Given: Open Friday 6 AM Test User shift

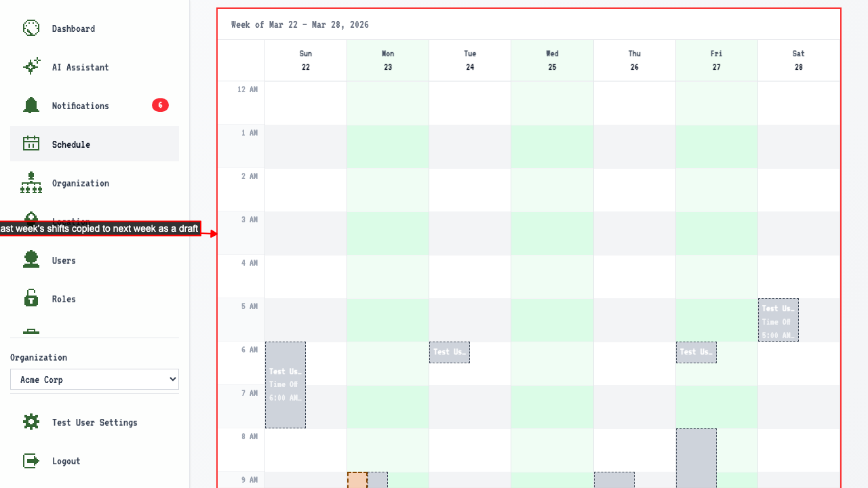Looking at the screenshot, I should pos(696,352).
